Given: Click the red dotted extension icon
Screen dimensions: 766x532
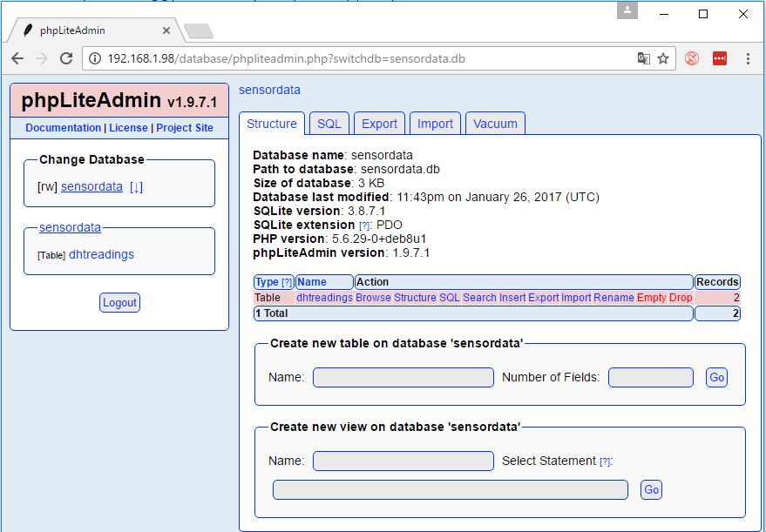Looking at the screenshot, I should (x=719, y=58).
